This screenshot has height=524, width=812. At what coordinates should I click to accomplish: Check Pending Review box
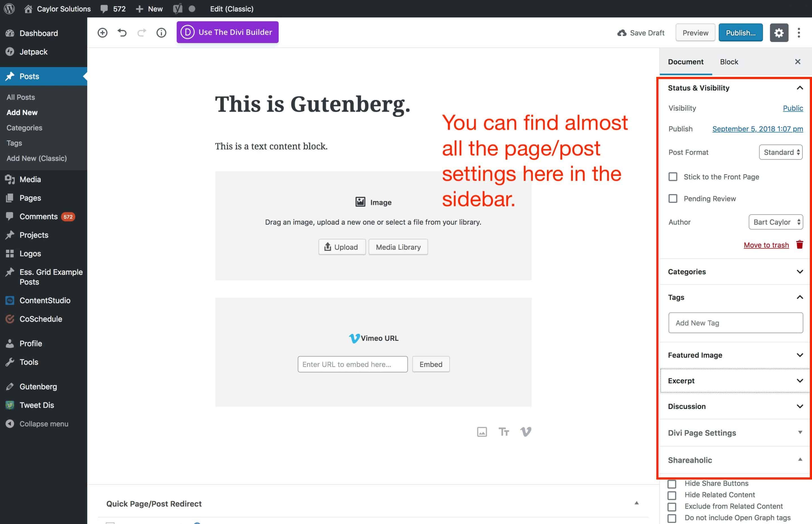click(672, 198)
